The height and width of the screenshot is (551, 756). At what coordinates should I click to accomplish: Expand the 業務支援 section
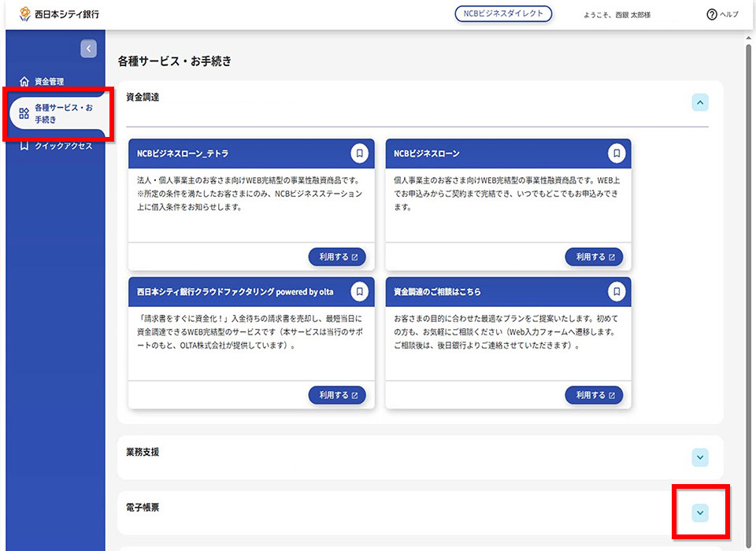(x=700, y=457)
